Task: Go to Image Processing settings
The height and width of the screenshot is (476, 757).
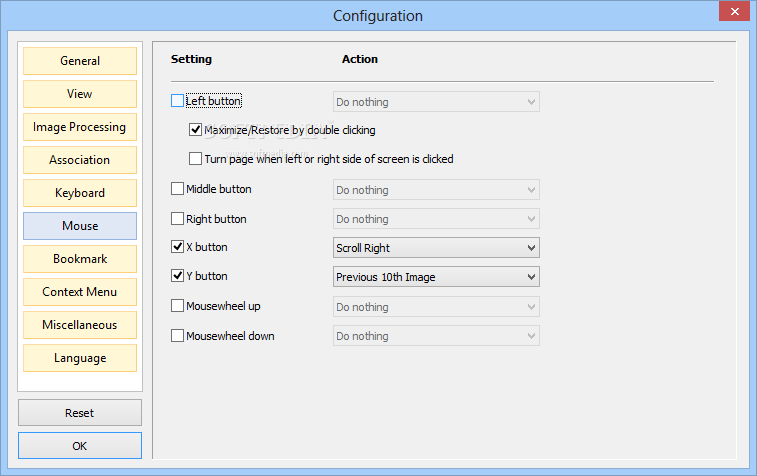Action: click(x=80, y=127)
